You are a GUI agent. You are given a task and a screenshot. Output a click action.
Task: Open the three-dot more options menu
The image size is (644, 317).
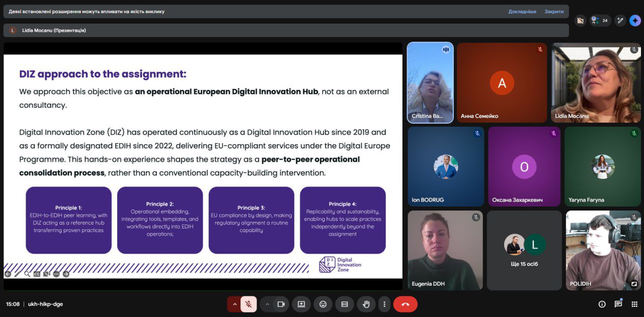tap(384, 304)
